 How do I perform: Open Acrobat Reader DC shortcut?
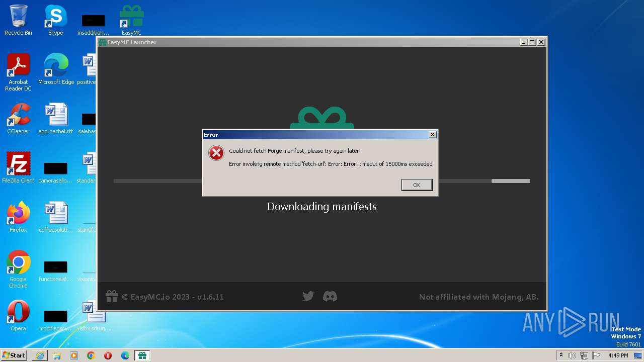(18, 73)
